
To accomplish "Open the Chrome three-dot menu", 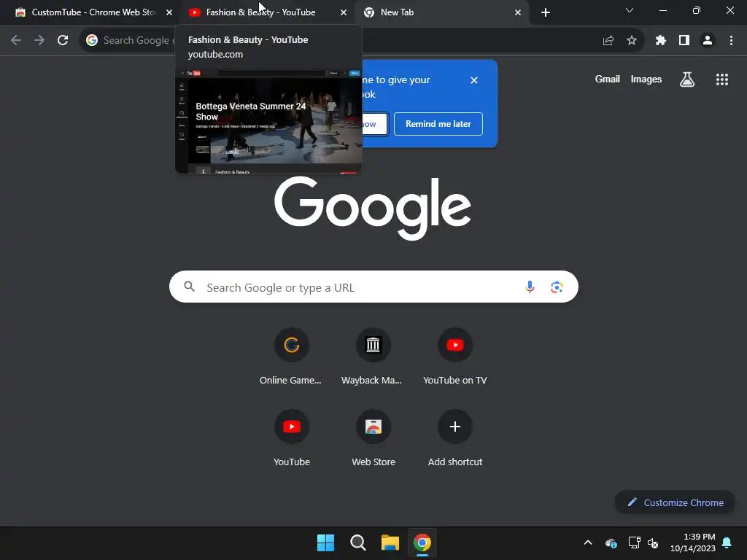I will tap(731, 41).
